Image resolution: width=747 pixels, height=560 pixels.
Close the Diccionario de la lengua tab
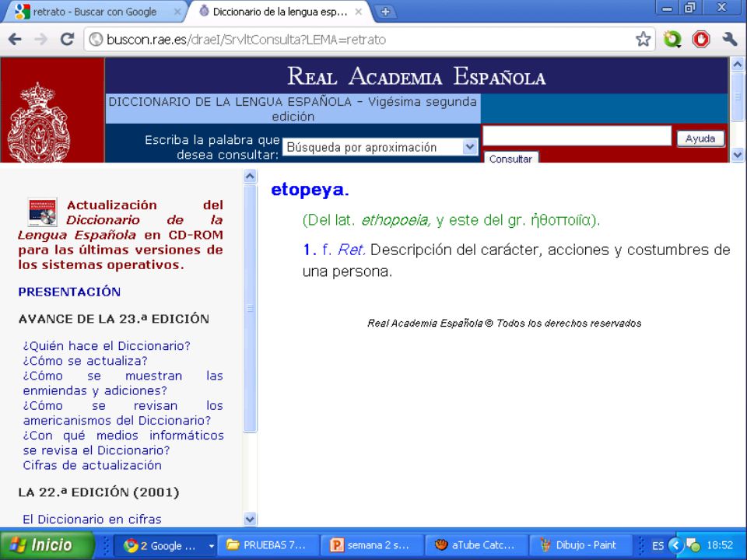tap(358, 12)
